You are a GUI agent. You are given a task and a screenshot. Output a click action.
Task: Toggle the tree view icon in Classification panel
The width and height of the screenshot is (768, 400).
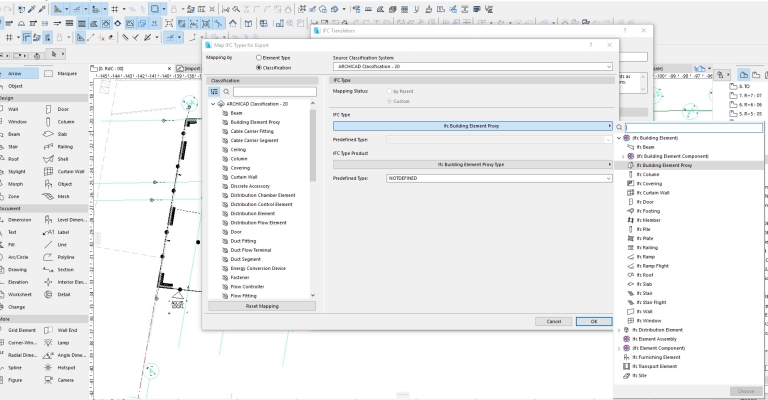pyautogui.click(x=214, y=92)
